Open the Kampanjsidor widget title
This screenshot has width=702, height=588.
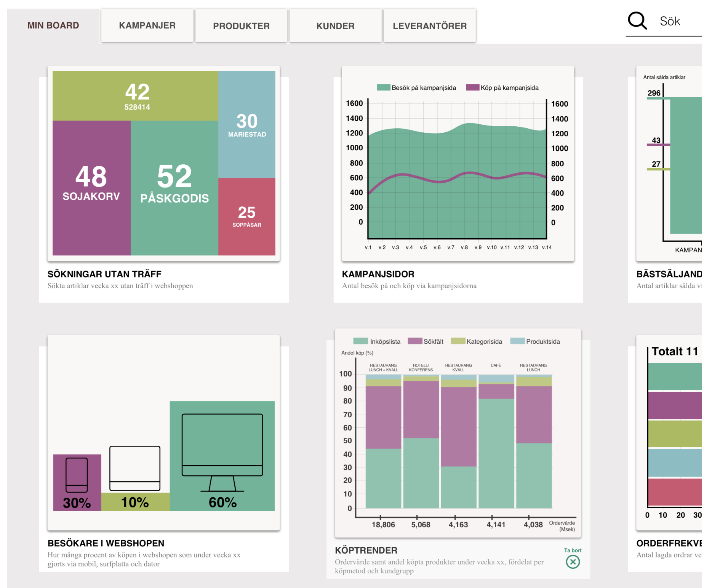click(x=378, y=274)
